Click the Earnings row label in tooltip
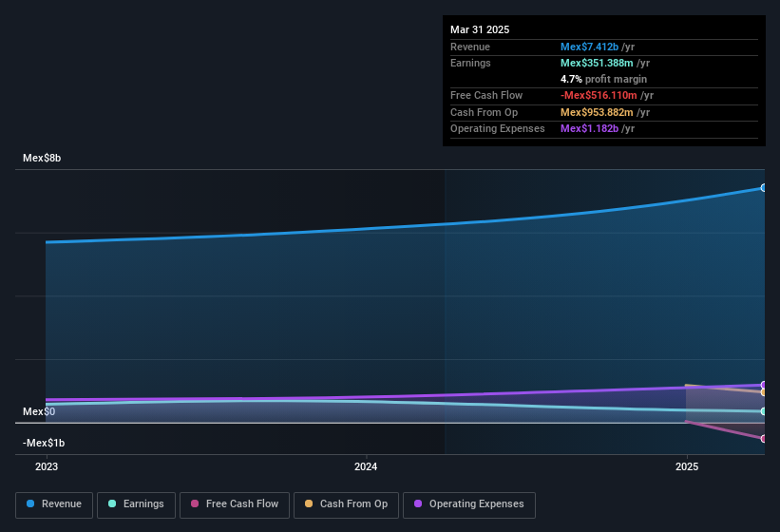The height and width of the screenshot is (532, 780). point(470,63)
